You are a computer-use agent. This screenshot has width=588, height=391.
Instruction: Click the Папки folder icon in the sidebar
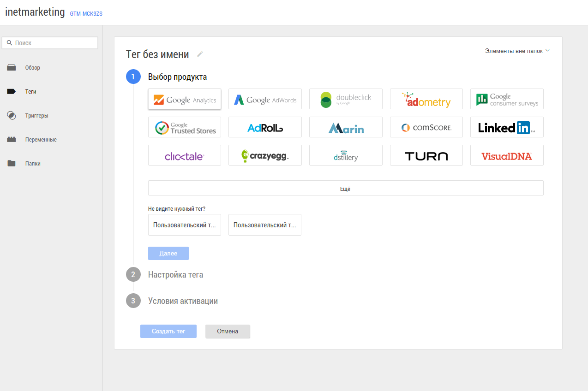(12, 164)
